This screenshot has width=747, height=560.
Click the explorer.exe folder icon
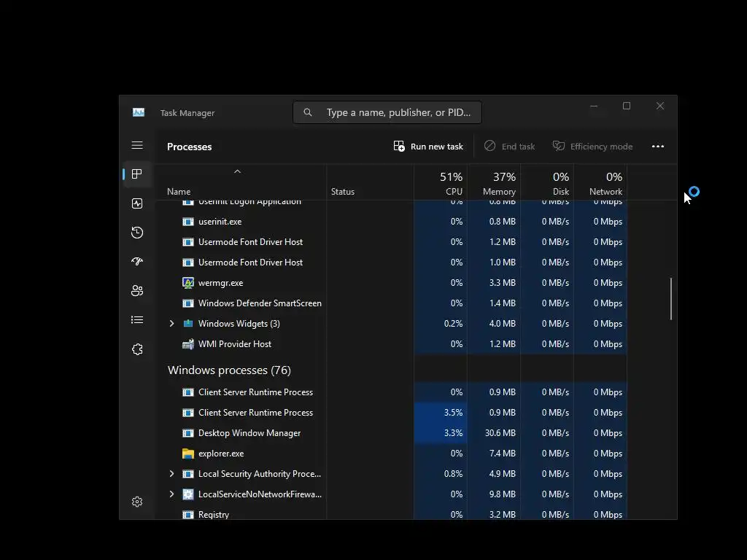click(x=188, y=454)
